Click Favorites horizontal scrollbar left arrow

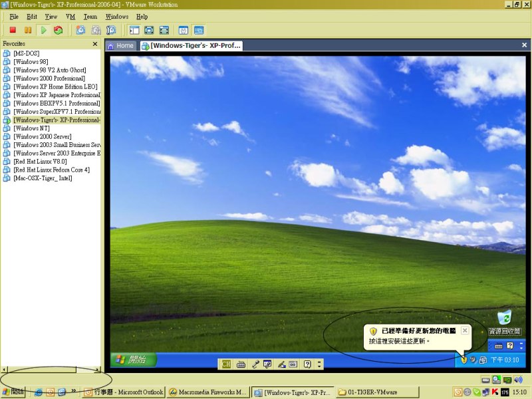[4, 370]
